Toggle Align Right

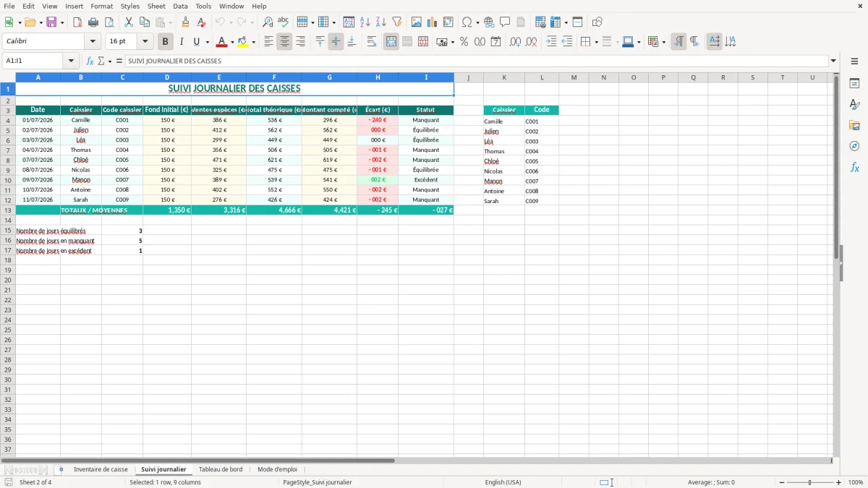click(x=300, y=42)
